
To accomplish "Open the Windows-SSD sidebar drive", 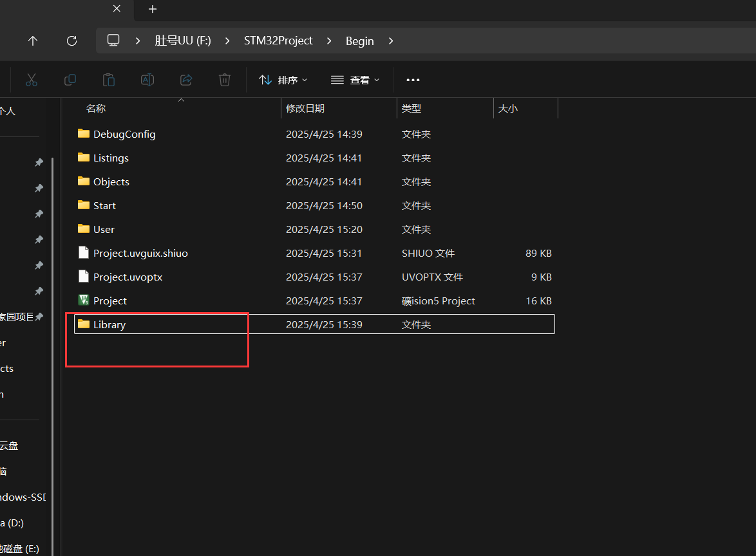I will (x=23, y=497).
